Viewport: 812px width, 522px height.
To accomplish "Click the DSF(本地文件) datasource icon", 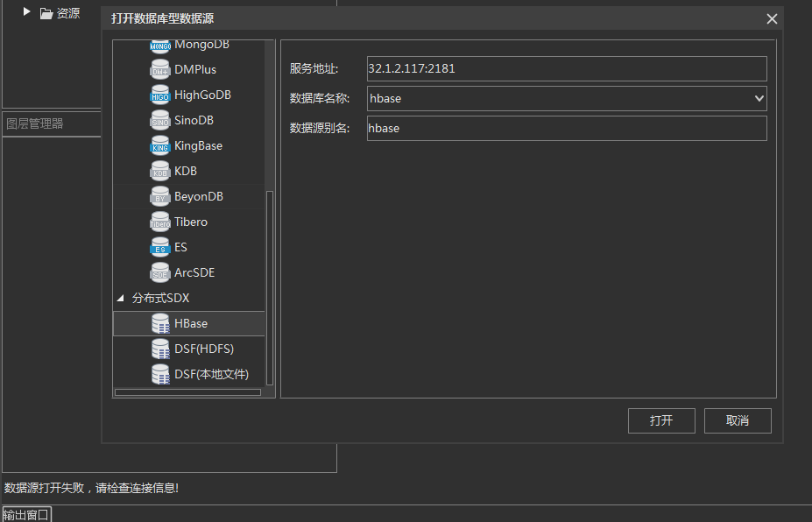I will [160, 374].
